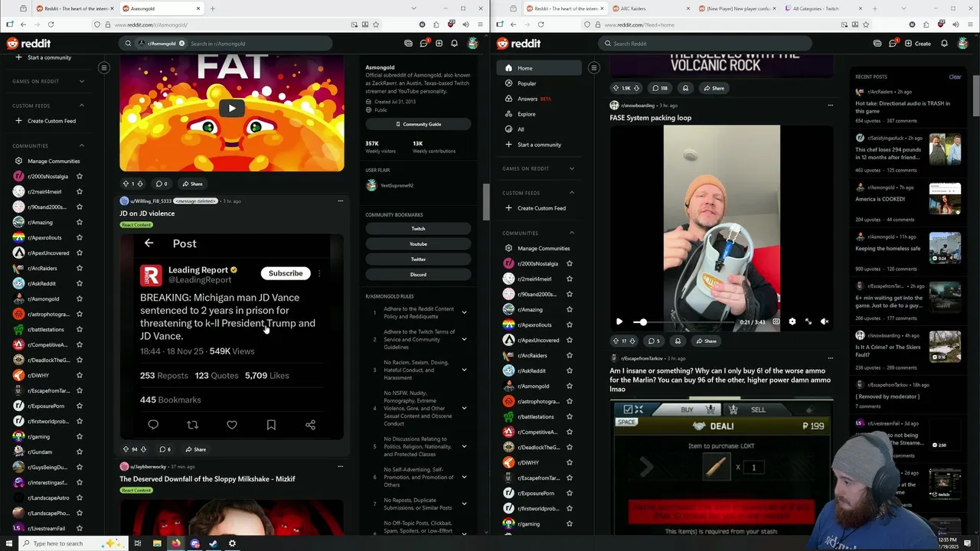Image resolution: width=980 pixels, height=551 pixels.
Task: Open comments on JD on JD violence post
Action: coord(165,449)
